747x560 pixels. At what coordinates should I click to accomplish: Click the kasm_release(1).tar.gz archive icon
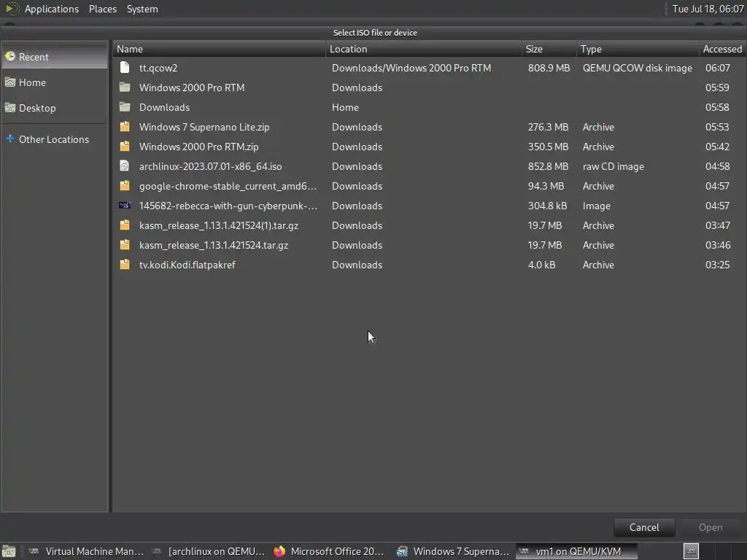click(125, 225)
